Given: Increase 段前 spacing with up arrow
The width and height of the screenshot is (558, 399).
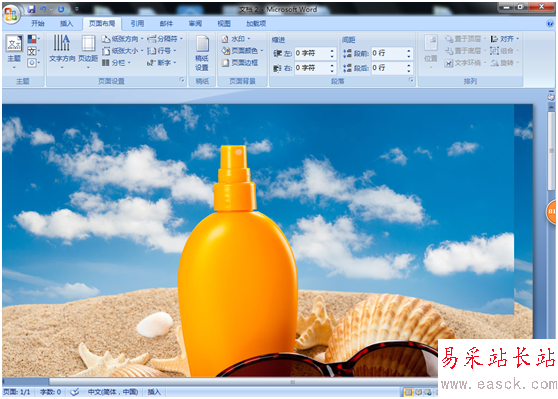Looking at the screenshot, I should click(409, 51).
